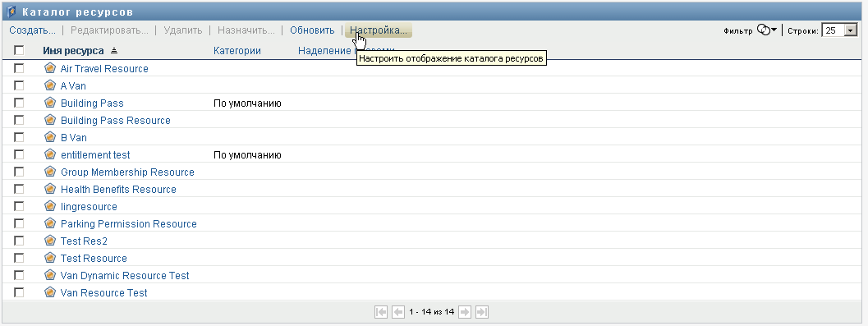868x326 pixels.
Task: Check the Van Resource Test checkbox
Action: point(20,292)
